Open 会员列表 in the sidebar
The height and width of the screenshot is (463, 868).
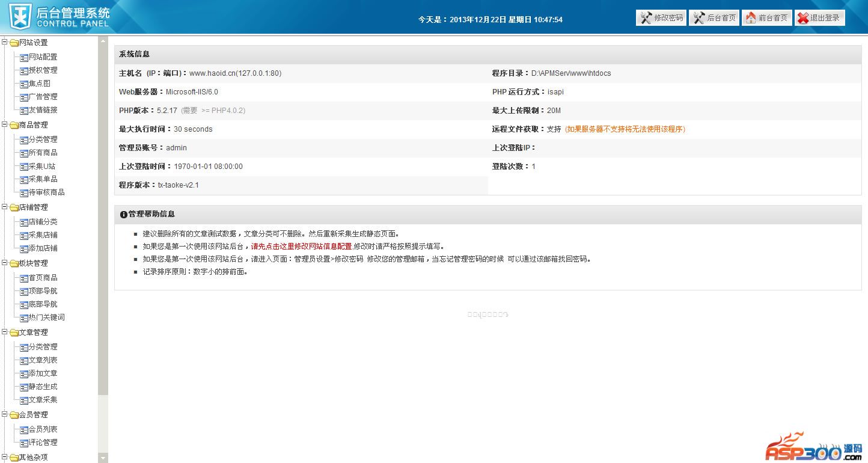tap(43, 429)
